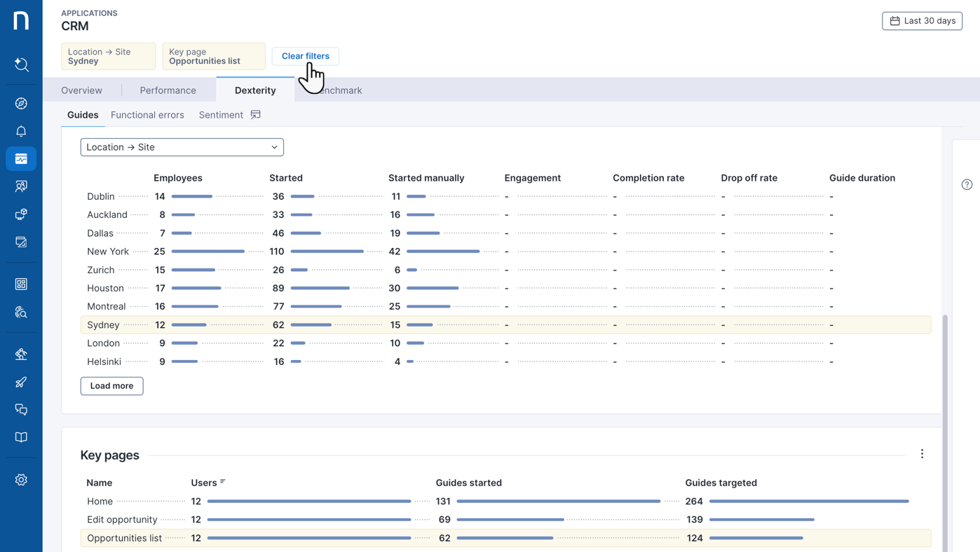The height and width of the screenshot is (552, 980).
Task: Open the dashboard grid icon in sidebar
Action: click(21, 284)
